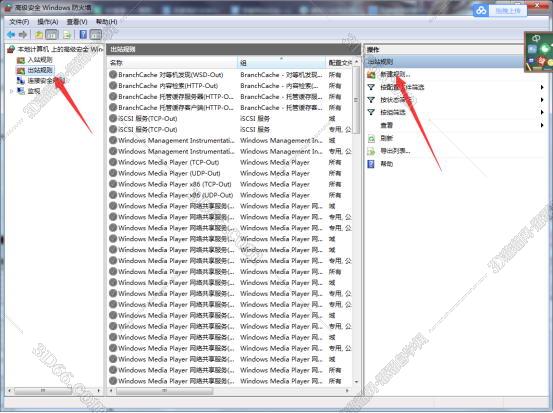The image size is (553, 413).
Task: Select the iSCSI 服务(TCP-Out) first rule row
Action: tap(229, 119)
